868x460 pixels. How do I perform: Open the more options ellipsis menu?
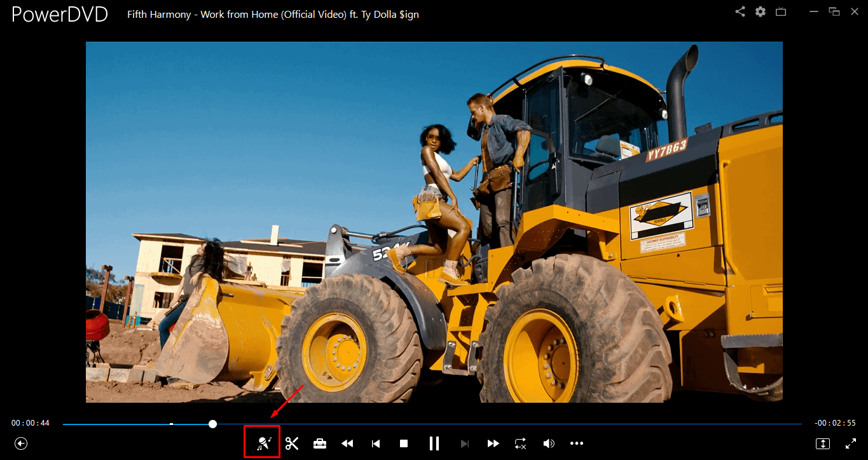click(577, 443)
